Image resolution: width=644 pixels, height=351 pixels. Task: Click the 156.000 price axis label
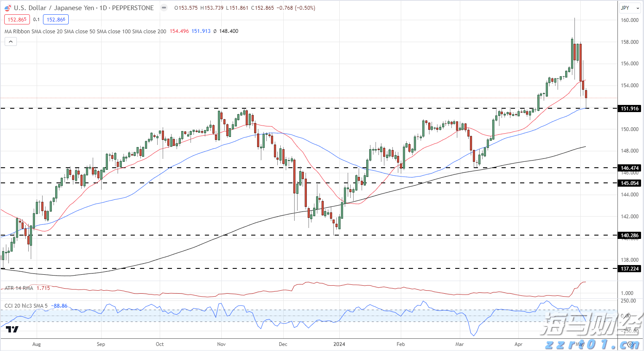pyautogui.click(x=630, y=64)
